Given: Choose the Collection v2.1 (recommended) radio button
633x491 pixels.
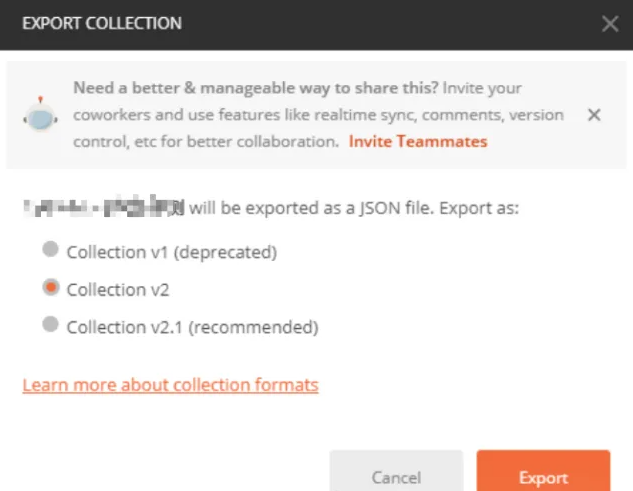Looking at the screenshot, I should 50,324.
